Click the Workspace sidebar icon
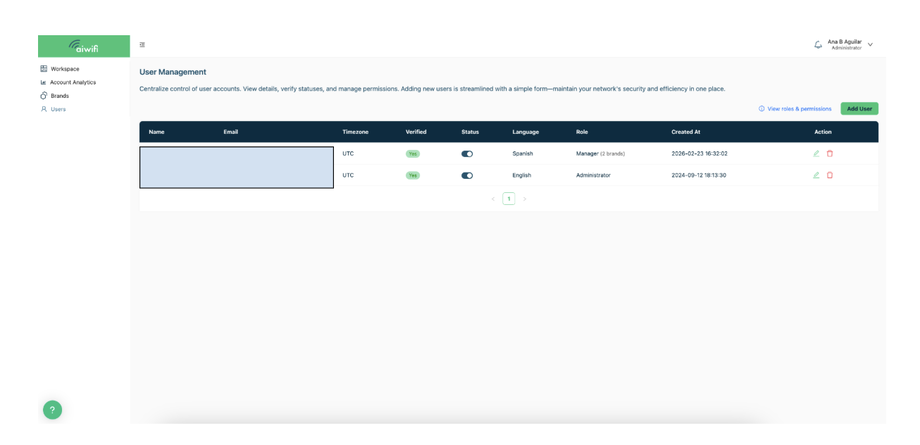Viewport: 920px width, 445px height. click(43, 69)
